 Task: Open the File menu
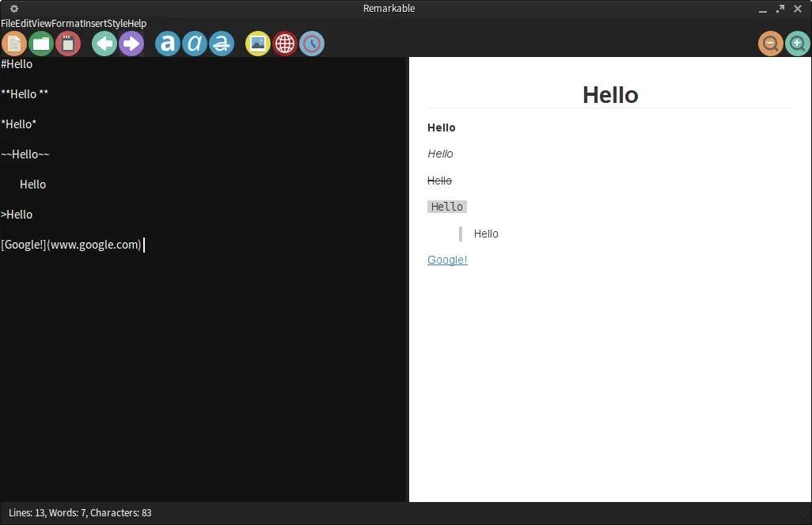(x=8, y=24)
